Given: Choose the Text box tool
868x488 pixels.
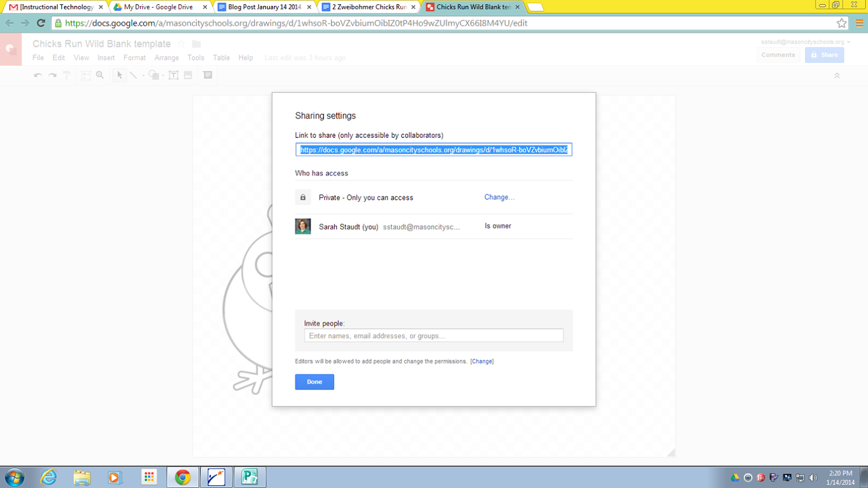Looking at the screenshot, I should (174, 75).
